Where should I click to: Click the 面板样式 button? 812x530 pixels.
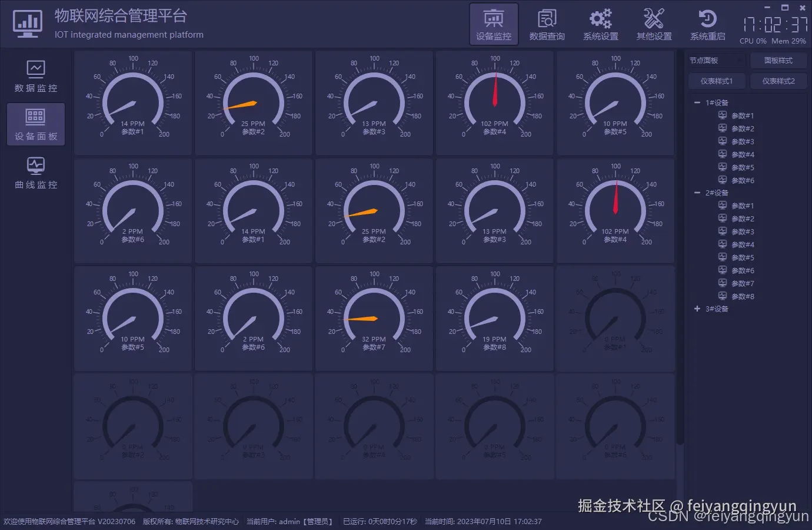pyautogui.click(x=778, y=61)
